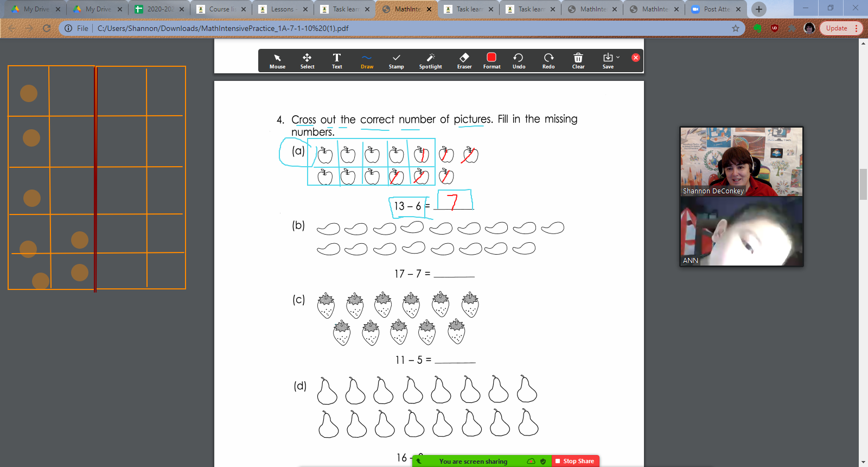Open the Format color options
This screenshot has width=868, height=467.
(492, 61)
